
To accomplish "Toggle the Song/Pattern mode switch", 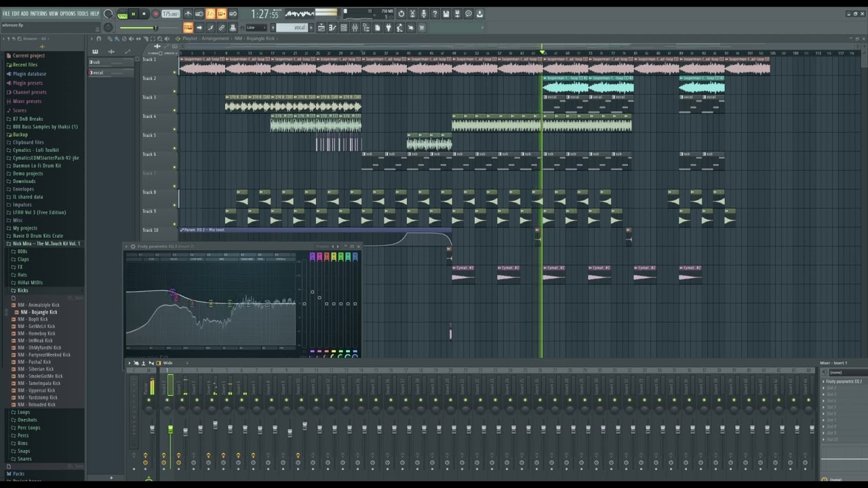I will (x=123, y=14).
